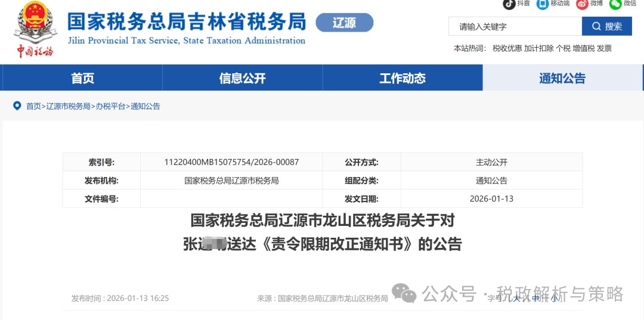Select the 通知公告 navigation tab
This screenshot has width=644, height=320.
(562, 78)
